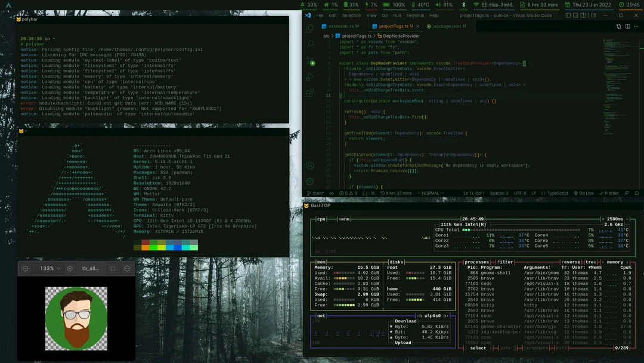644x363 pixels.
Task: Open the menu dropdown in bashtop
Action: [343, 219]
